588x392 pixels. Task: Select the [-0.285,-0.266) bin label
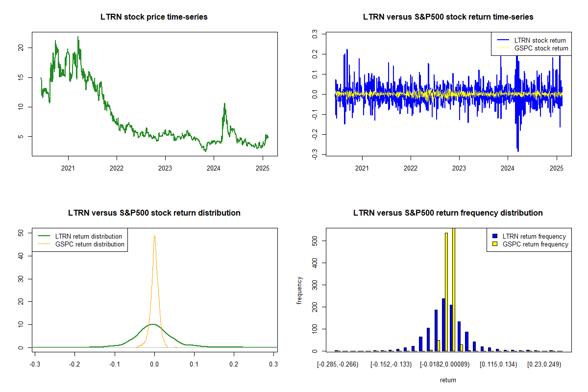(338, 365)
